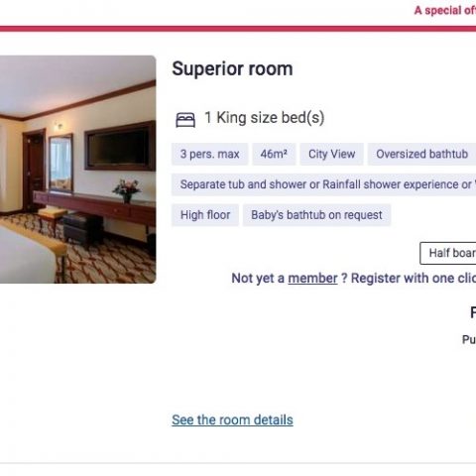Open See the room details link

(232, 420)
